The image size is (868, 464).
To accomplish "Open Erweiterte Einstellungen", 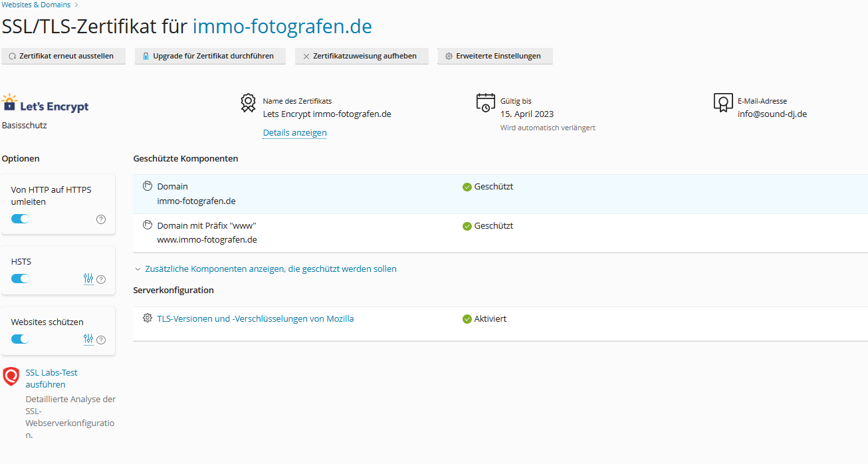I will click(x=494, y=57).
